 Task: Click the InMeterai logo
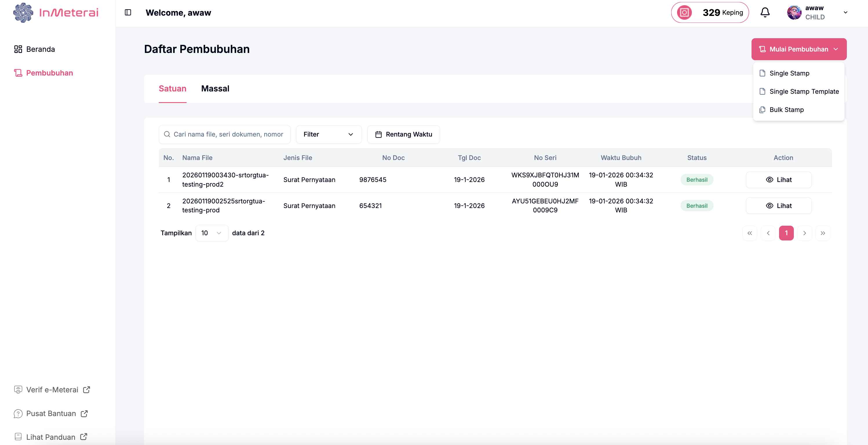pyautogui.click(x=56, y=12)
